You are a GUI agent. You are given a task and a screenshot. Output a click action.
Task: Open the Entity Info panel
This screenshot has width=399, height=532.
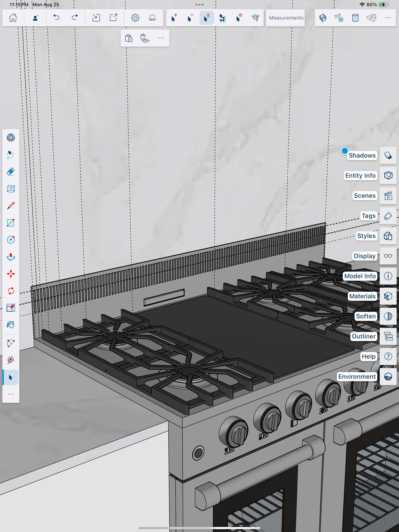(x=388, y=176)
